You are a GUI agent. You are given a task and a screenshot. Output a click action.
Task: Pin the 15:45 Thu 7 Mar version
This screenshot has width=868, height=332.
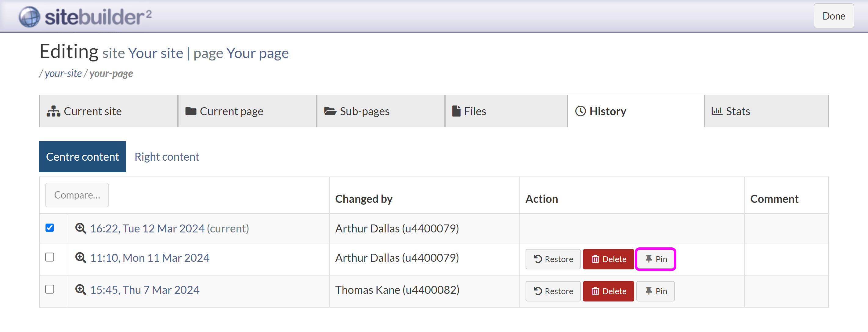point(655,291)
